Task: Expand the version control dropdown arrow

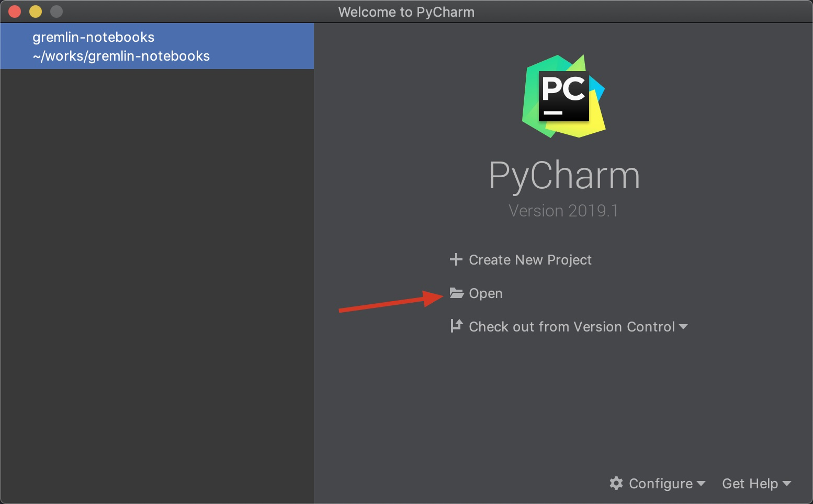Action: [683, 327]
